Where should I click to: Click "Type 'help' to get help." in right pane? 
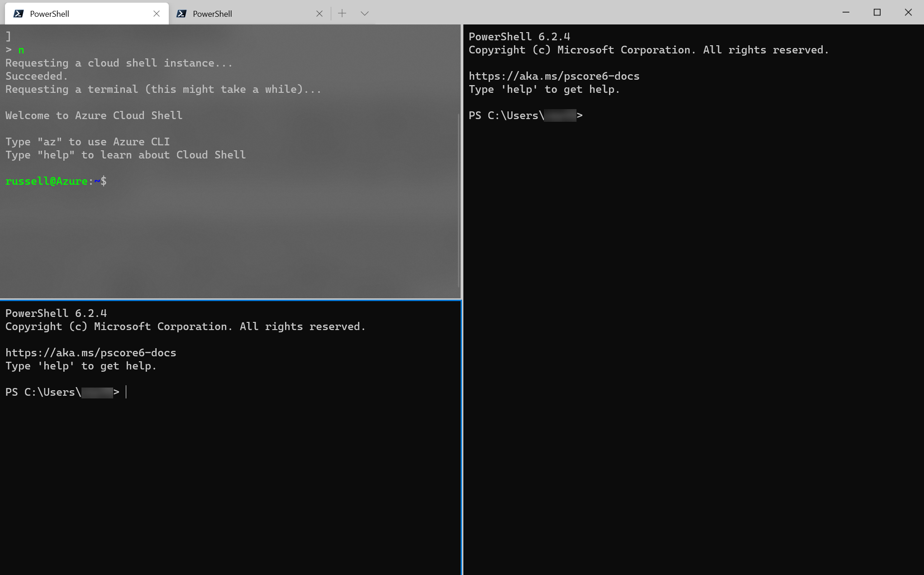point(544,89)
